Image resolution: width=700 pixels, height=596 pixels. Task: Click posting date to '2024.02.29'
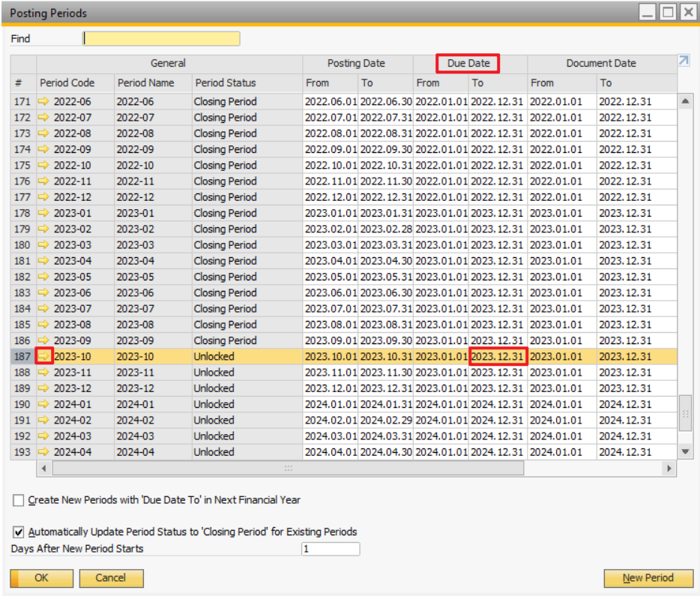(386, 420)
